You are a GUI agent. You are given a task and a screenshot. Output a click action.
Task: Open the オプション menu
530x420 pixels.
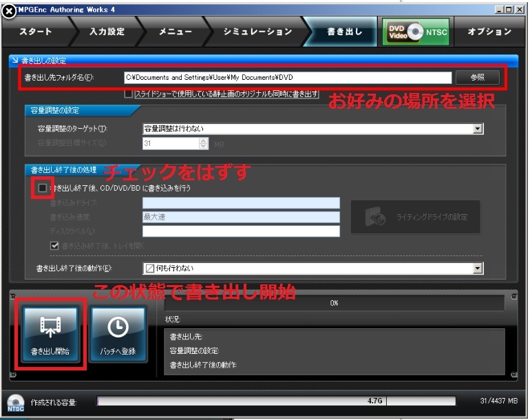click(489, 32)
